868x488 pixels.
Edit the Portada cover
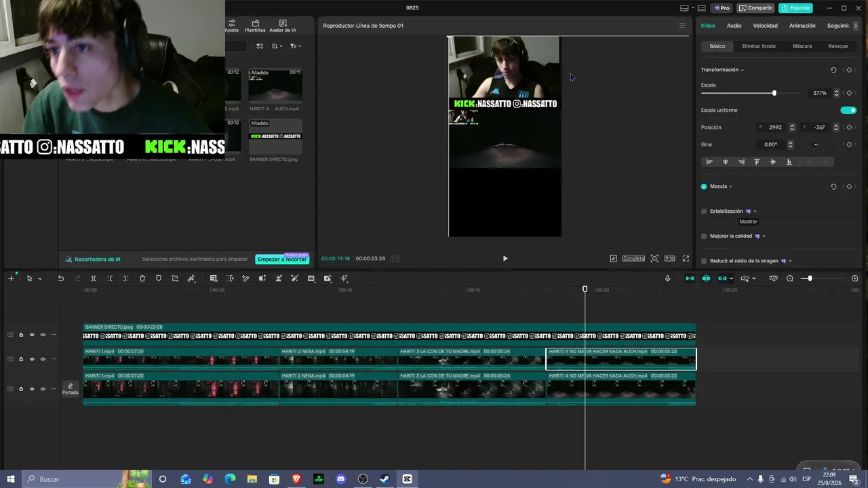(x=71, y=389)
